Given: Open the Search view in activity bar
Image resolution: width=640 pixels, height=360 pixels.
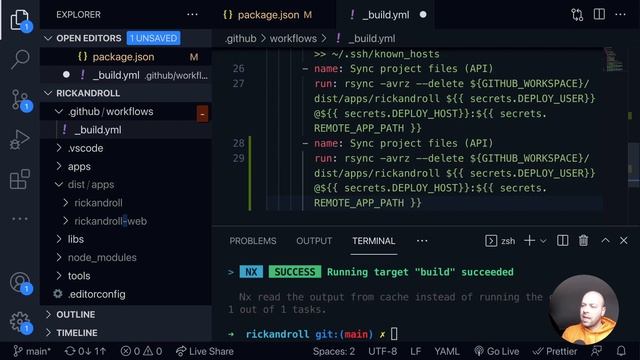Looking at the screenshot, I should point(20,59).
